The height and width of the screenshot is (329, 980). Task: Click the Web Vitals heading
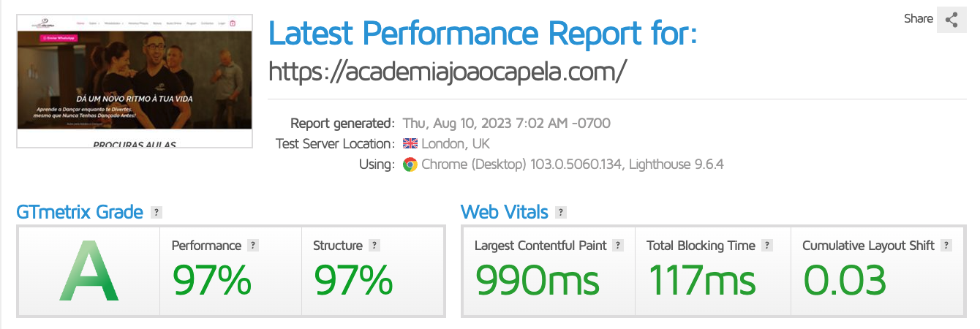pyautogui.click(x=504, y=213)
